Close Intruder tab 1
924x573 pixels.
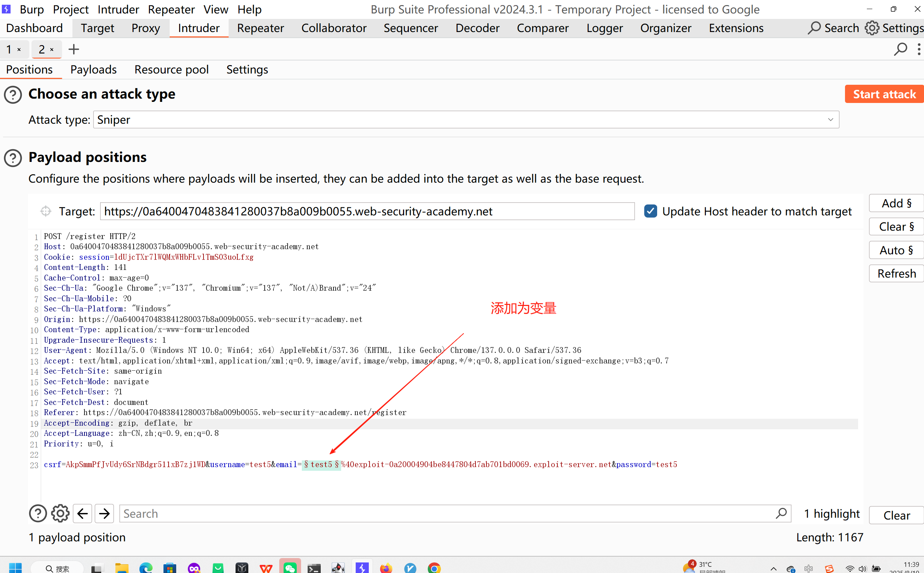[19, 49]
